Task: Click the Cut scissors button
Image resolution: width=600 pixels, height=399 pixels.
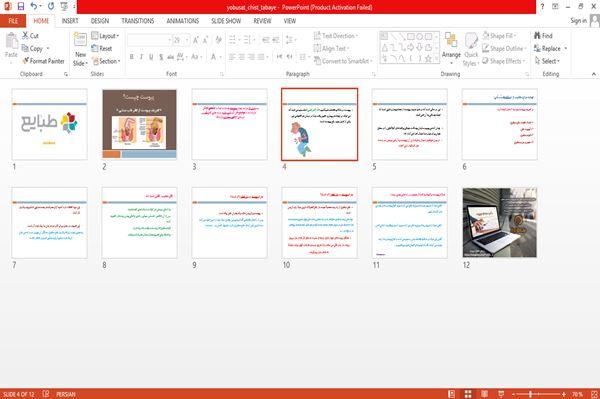Action: pyautogui.click(x=31, y=36)
